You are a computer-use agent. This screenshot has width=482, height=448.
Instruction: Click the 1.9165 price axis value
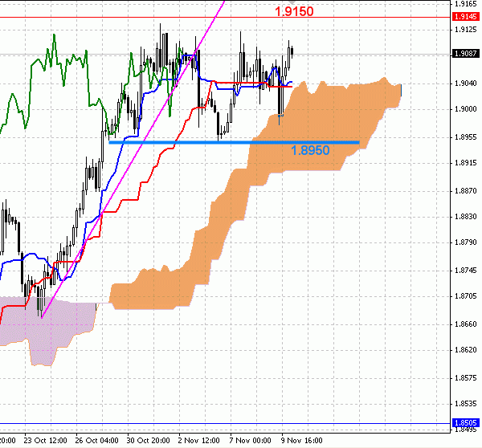[465, 4]
